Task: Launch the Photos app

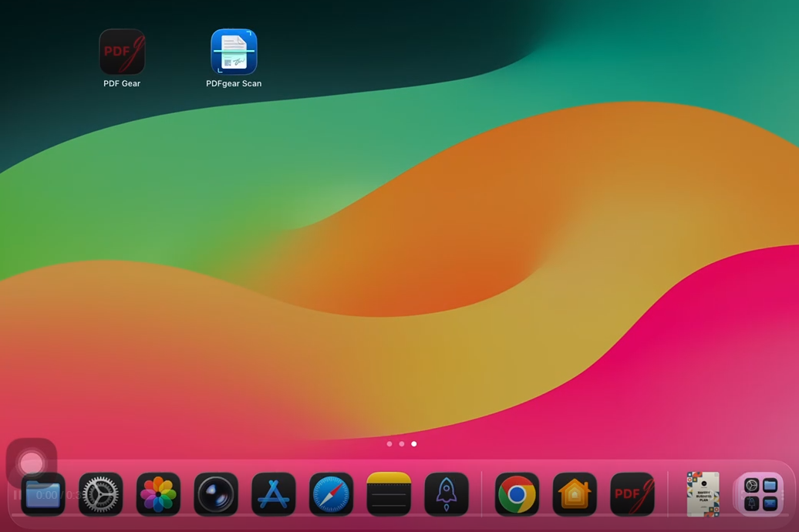Action: click(x=158, y=494)
